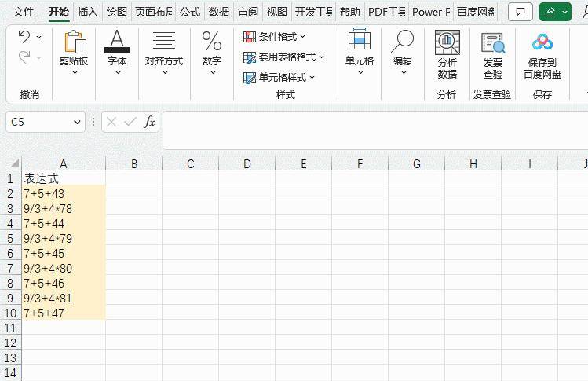588x381 pixels.
Task: Click the green share button icon
Action: [x=550, y=12]
